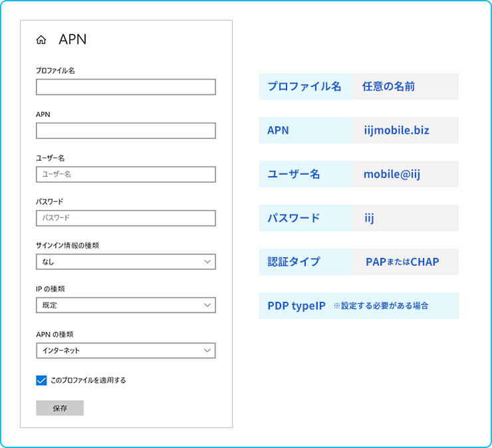
Task: Click the 保存 button
Action: 60,408
